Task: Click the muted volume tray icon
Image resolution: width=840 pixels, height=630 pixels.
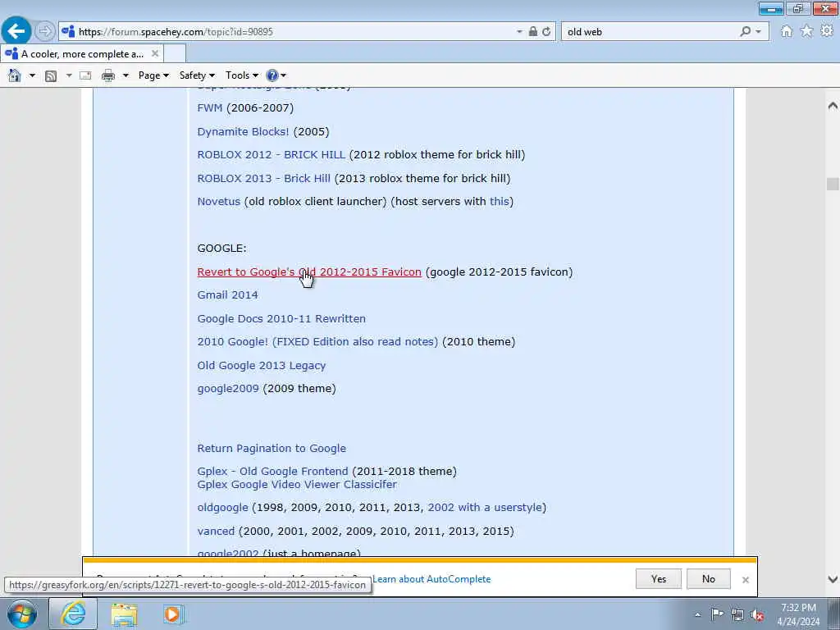Action: coord(757,615)
